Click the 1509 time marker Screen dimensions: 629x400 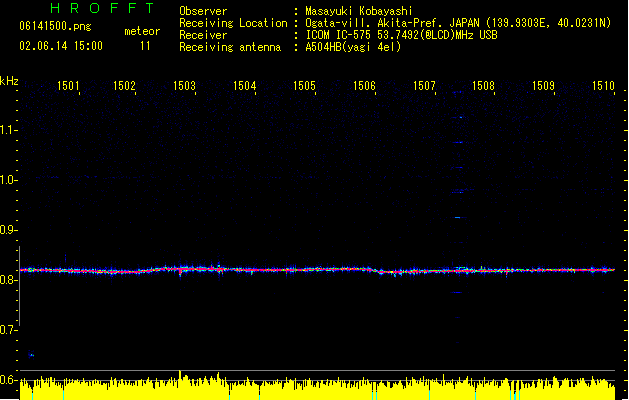543,86
